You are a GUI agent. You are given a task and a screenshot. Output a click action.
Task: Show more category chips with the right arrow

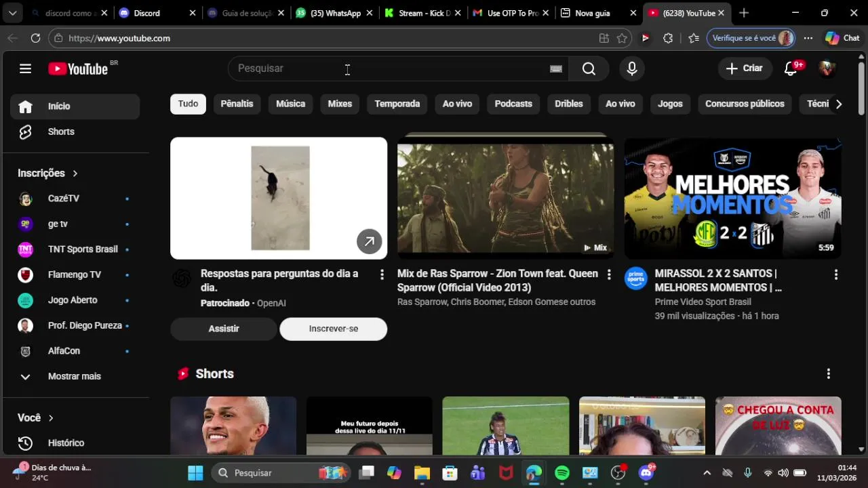838,104
